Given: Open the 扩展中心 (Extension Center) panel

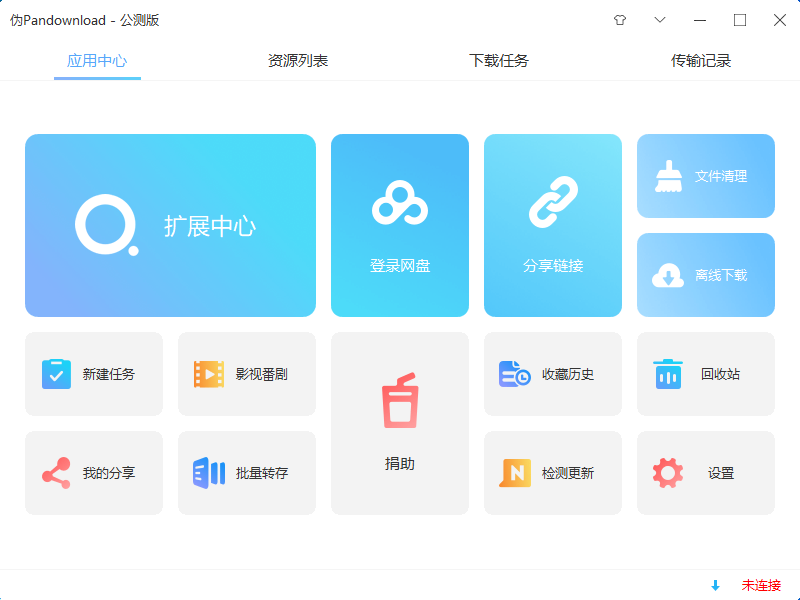Looking at the screenshot, I should (x=170, y=225).
